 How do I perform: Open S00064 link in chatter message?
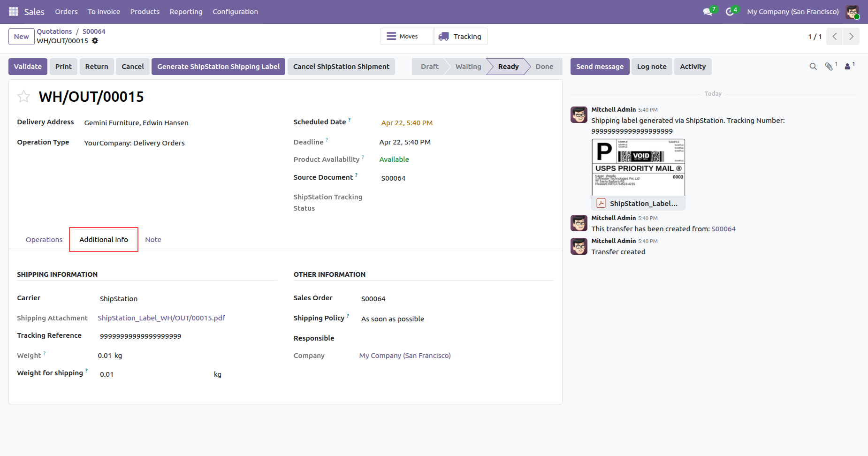tap(723, 229)
